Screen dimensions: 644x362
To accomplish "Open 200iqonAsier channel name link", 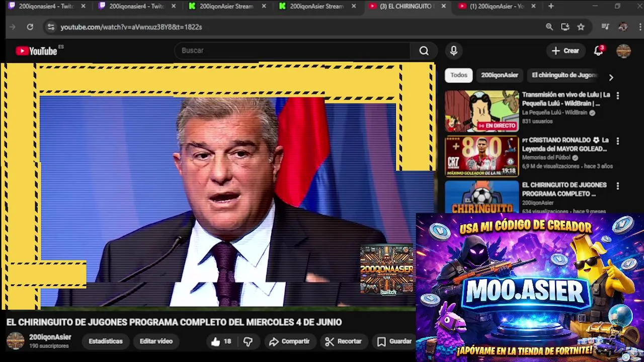I will pos(50,337).
